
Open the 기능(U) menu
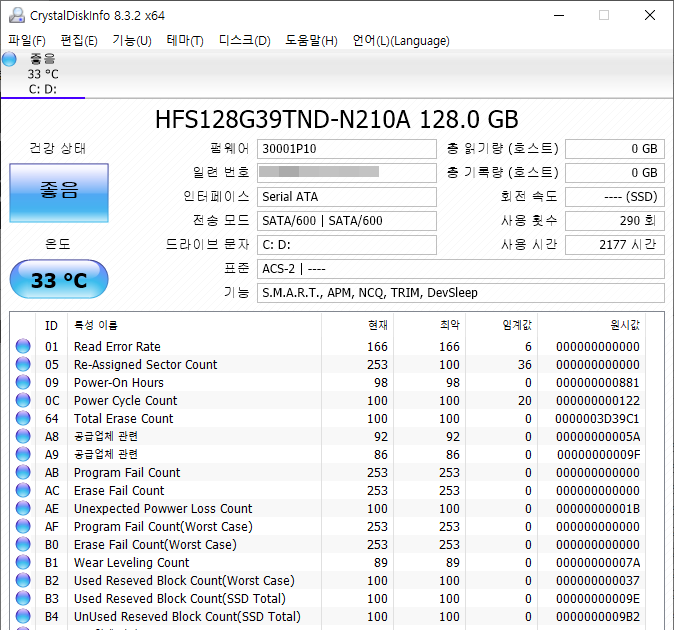click(132, 40)
